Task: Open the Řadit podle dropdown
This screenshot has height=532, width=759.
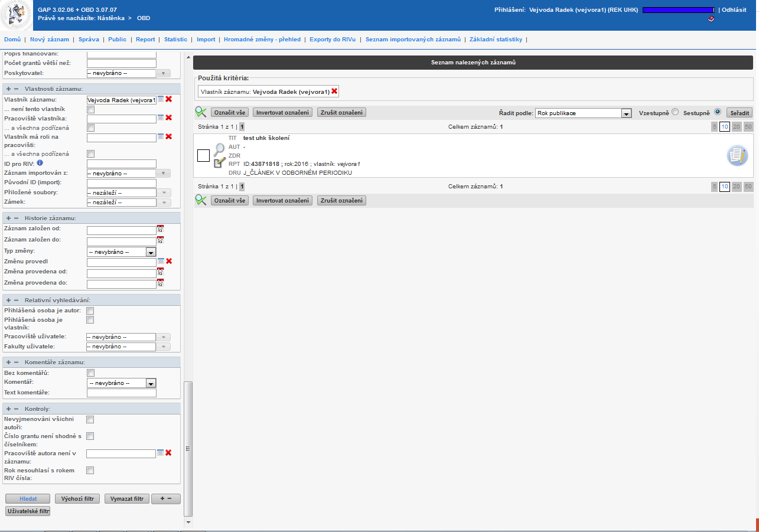Action: point(584,113)
